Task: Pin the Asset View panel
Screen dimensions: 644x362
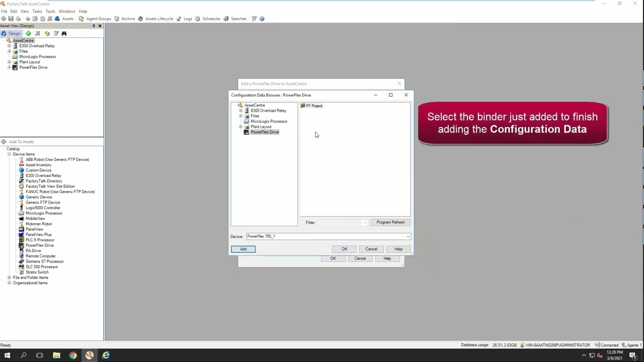Action: [93, 26]
